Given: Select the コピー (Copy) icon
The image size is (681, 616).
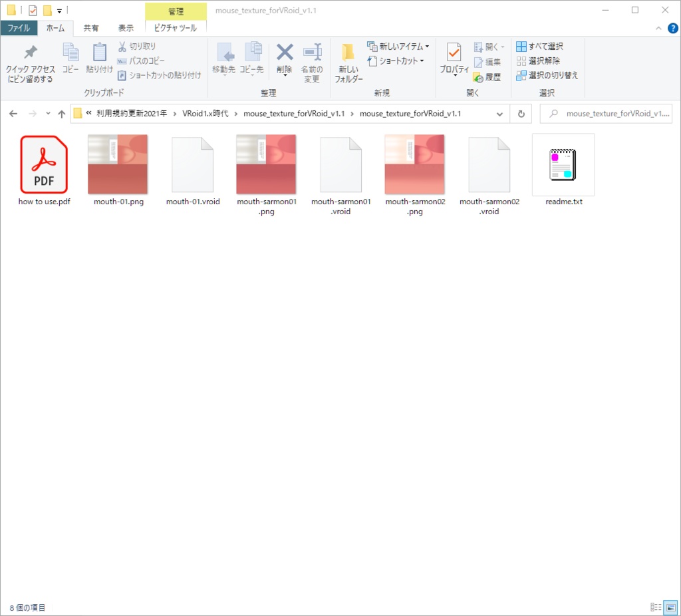Looking at the screenshot, I should 69,57.
